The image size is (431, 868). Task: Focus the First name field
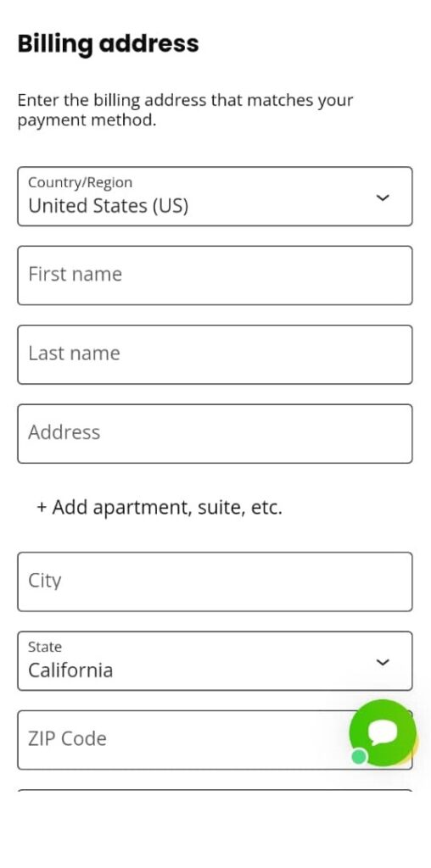(x=215, y=275)
